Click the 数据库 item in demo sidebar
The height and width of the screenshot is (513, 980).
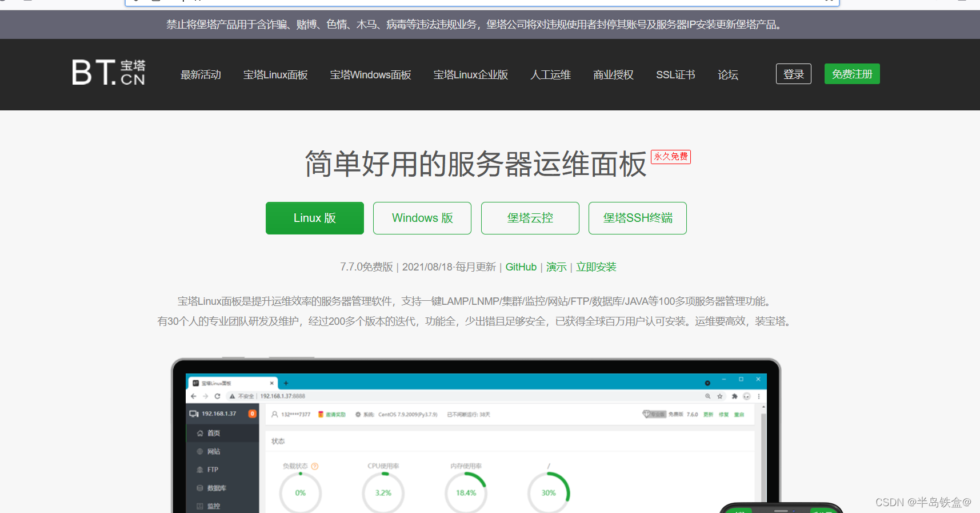pyautogui.click(x=216, y=488)
